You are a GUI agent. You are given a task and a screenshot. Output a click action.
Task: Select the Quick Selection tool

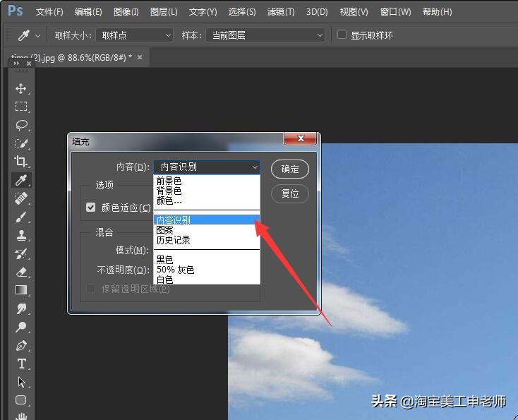[21, 143]
